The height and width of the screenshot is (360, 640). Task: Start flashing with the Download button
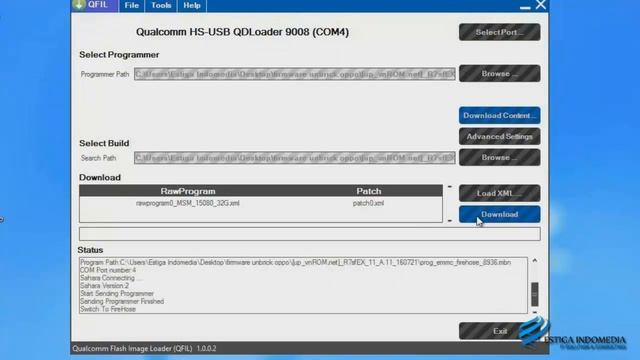[499, 214]
